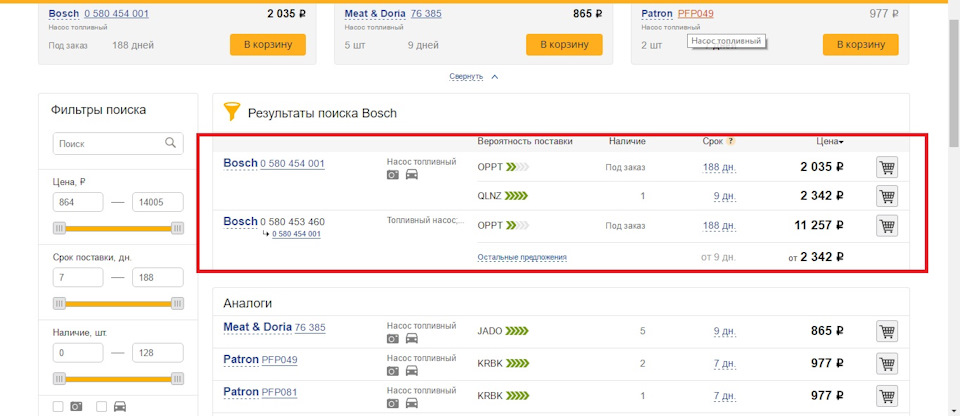The width and height of the screenshot is (960, 416).
Task: Show Остальные предложения for Bosch 0 580 453 460
Action: [522, 257]
